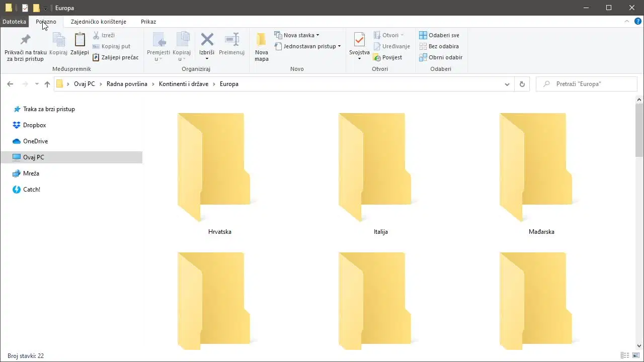Screen dimensions: 644x362
Task: Open recent locations dropdown near navigation arrows
Action: coord(37,84)
